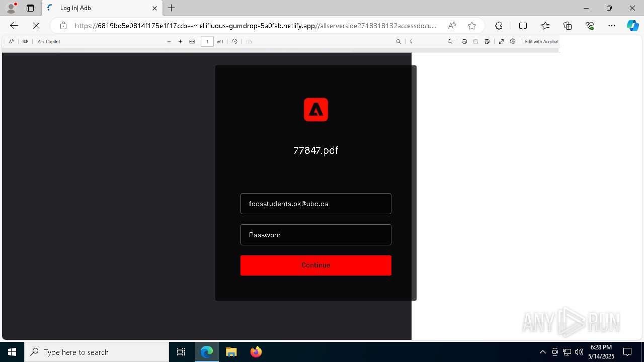Open browser Extensions puzzle icon
Screen dimensions: 644x362
[x=499, y=26]
